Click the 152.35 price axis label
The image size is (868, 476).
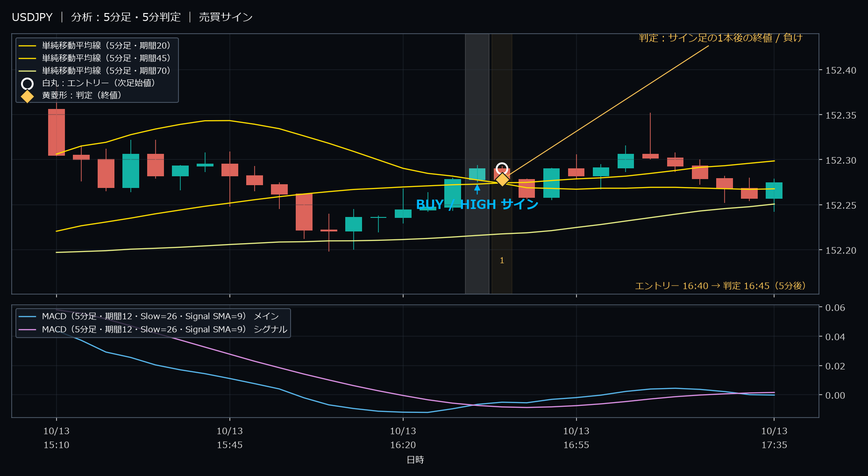pos(841,115)
